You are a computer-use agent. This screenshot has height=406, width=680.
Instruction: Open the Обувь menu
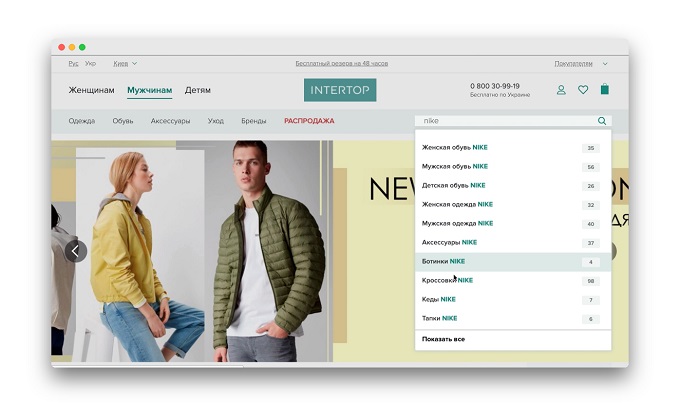tap(123, 121)
